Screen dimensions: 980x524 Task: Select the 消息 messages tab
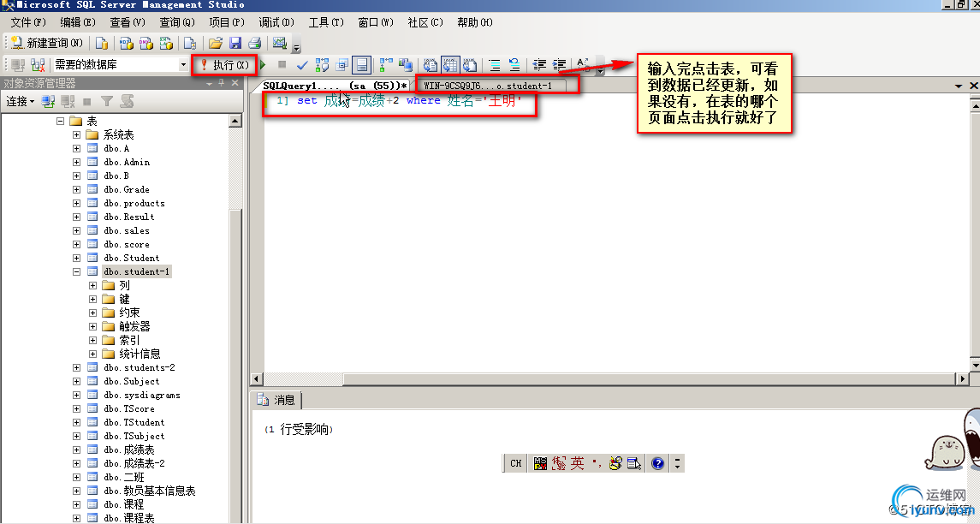(x=276, y=400)
